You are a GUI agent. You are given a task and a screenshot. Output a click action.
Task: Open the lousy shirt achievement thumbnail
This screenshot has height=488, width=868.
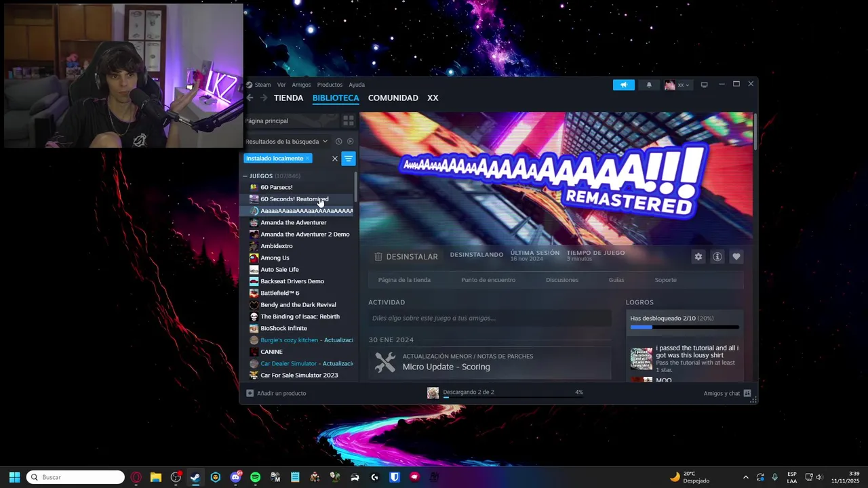[x=641, y=358]
